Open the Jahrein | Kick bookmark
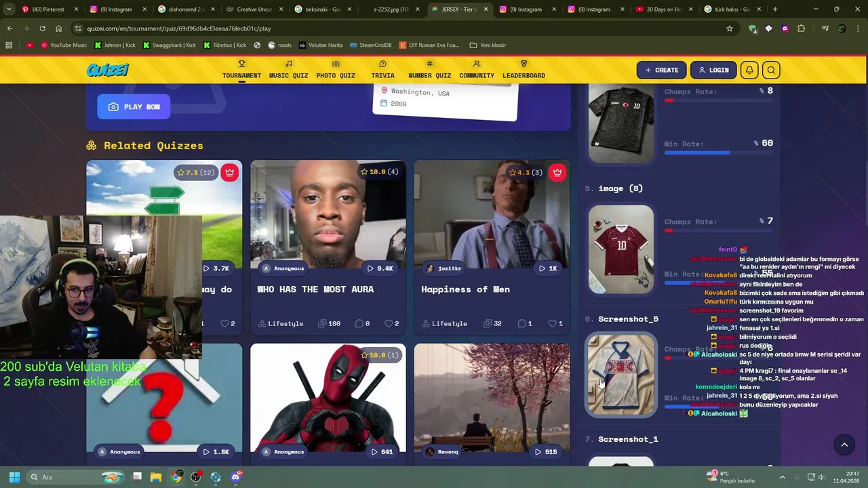This screenshot has width=868, height=488. [115, 45]
